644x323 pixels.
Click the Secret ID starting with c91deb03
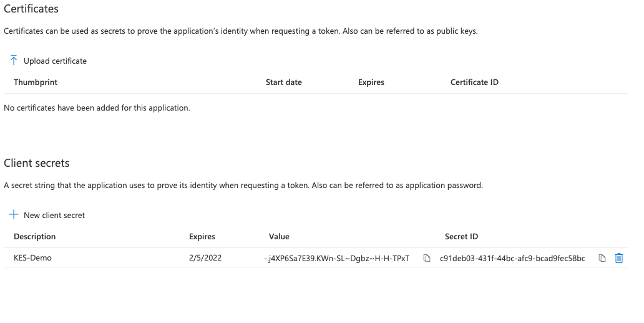512,258
